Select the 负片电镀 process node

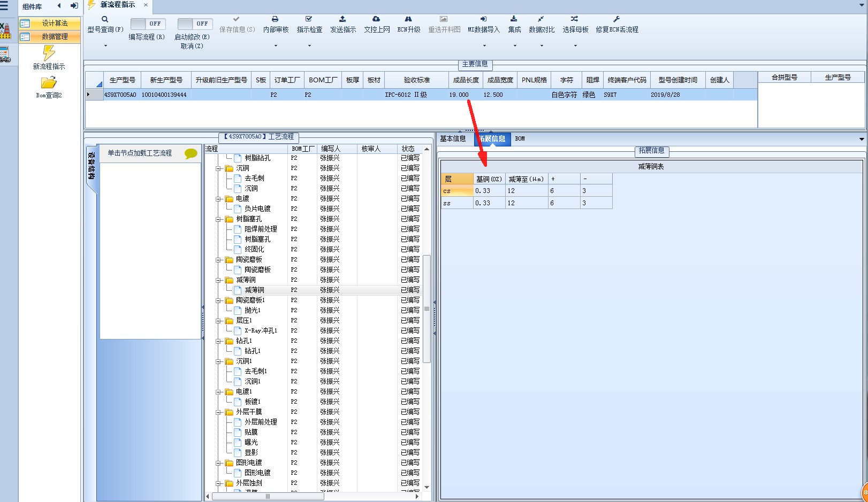pyautogui.click(x=257, y=209)
